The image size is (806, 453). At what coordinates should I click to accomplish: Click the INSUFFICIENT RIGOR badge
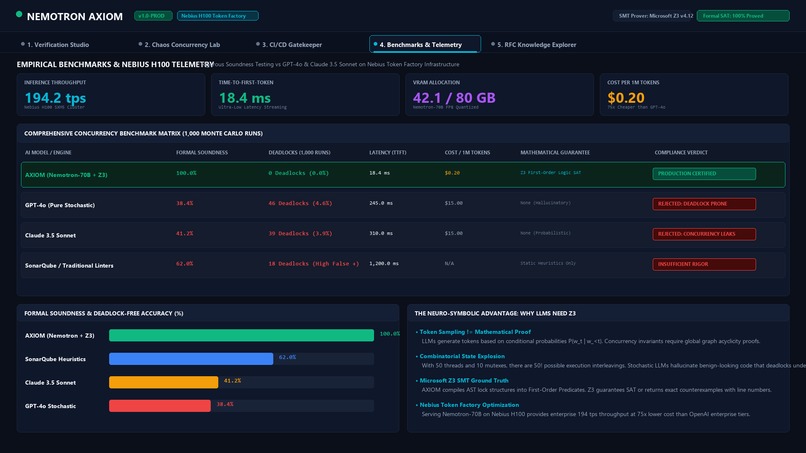(704, 264)
